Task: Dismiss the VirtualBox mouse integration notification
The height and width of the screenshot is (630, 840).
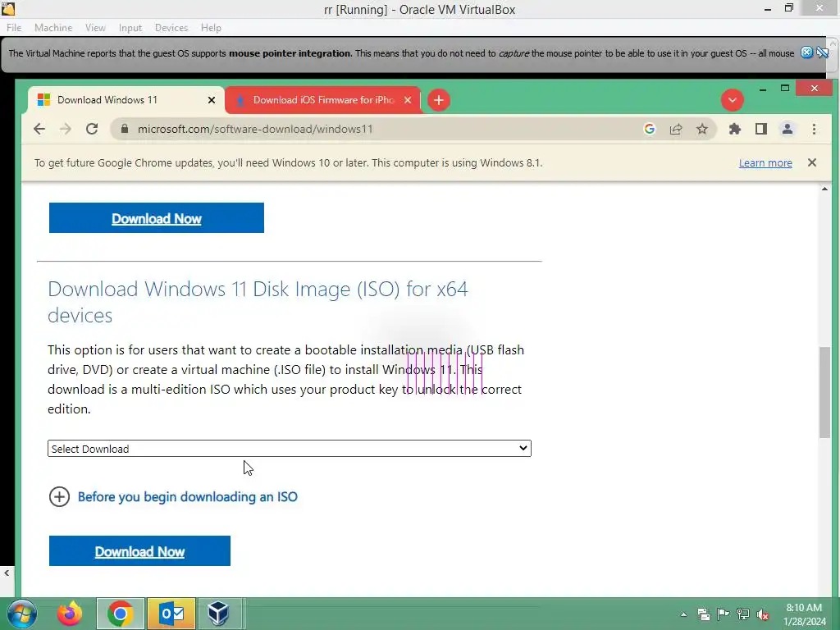Action: 806,52
